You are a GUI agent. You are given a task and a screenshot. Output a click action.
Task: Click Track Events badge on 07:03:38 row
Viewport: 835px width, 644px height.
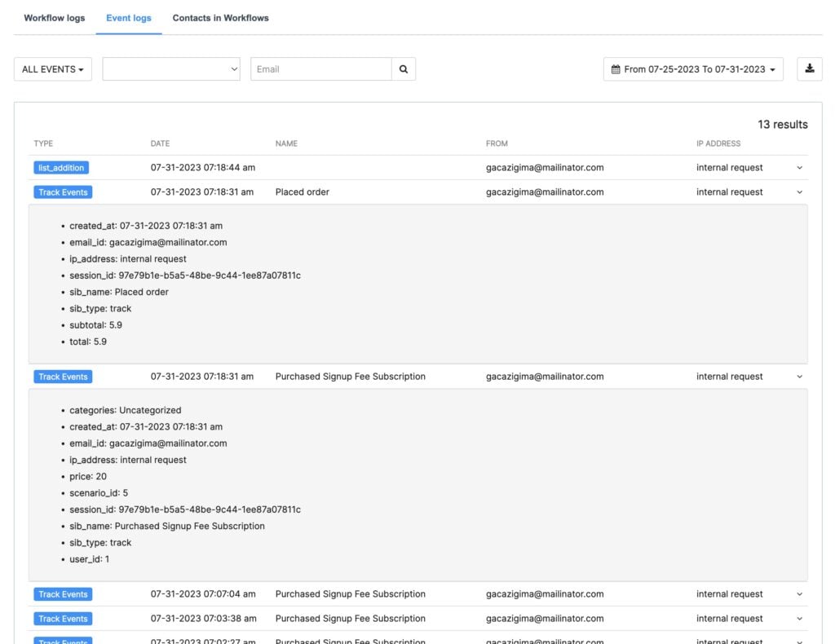point(63,619)
